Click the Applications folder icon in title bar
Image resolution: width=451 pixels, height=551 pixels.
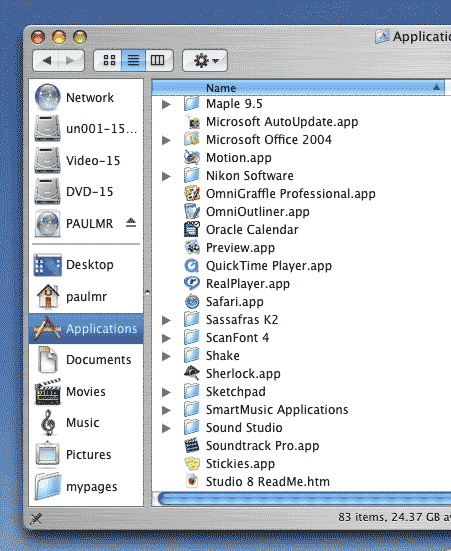point(382,36)
